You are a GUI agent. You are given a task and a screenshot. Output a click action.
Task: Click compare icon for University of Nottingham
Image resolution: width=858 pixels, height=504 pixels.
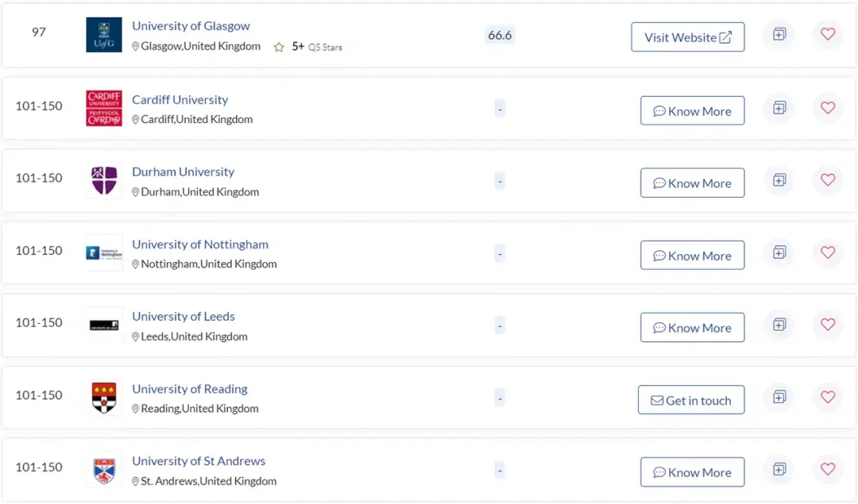(x=779, y=252)
